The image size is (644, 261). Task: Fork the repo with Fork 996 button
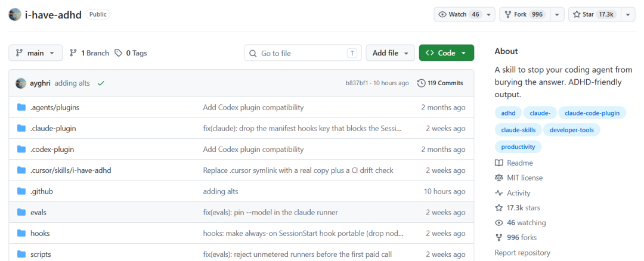(525, 14)
